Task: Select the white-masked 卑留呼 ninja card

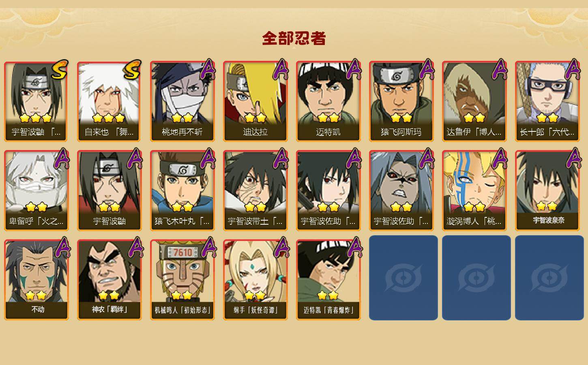Action: click(36, 191)
